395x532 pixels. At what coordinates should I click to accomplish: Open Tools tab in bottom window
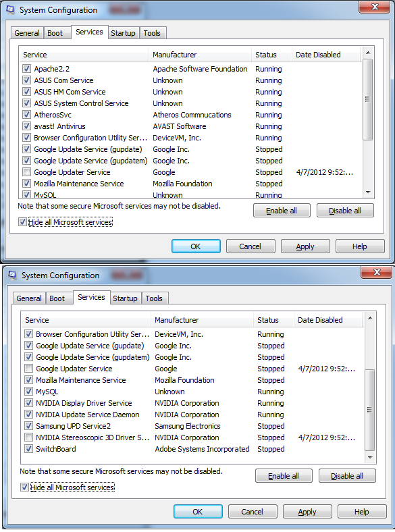click(x=155, y=298)
